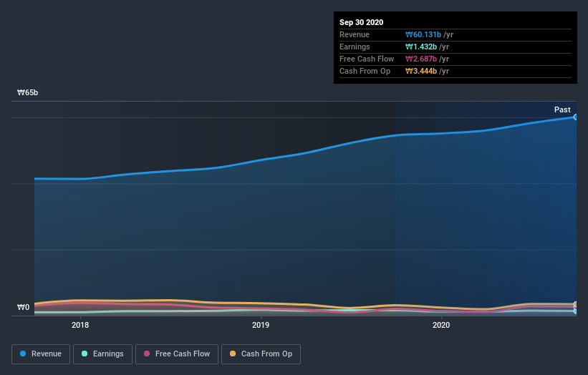588x375 pixels.
Task: Click the ₩65b y-axis label
Action: (27, 92)
